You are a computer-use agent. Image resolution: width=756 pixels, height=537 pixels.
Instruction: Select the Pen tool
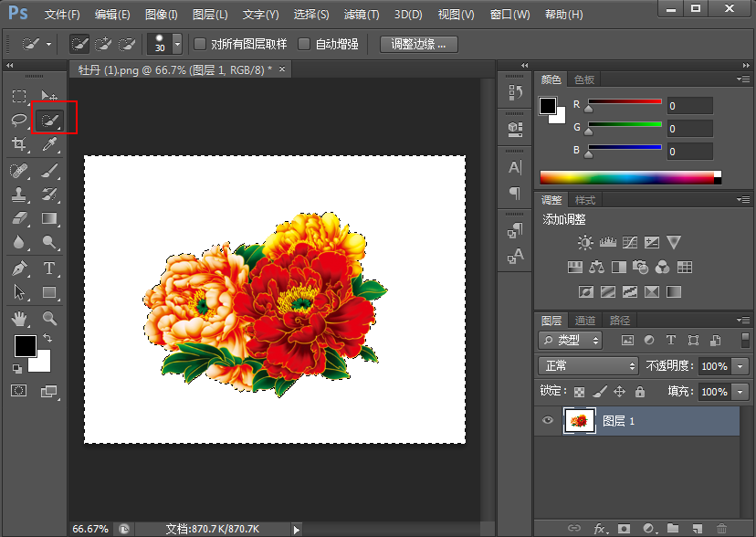click(x=19, y=268)
